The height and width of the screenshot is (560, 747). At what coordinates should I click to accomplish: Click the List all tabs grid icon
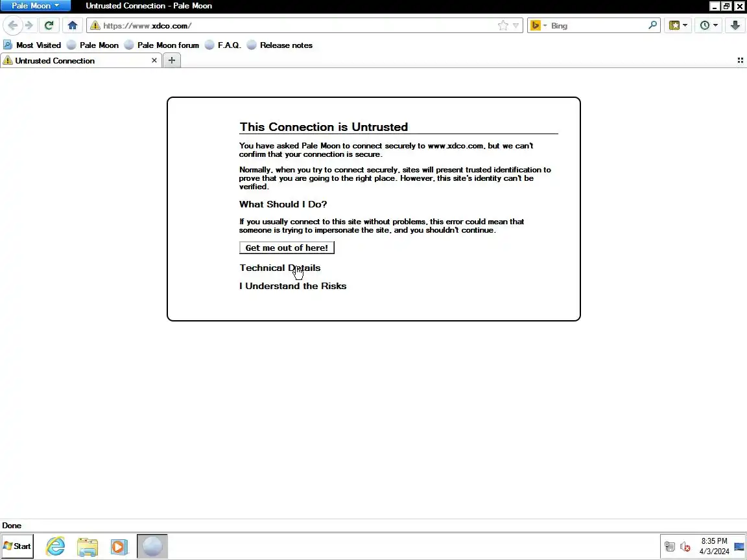pyautogui.click(x=740, y=60)
